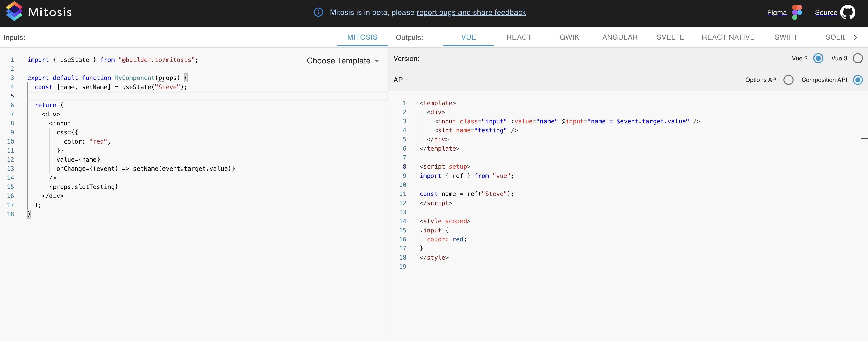Open the Choose Template dropdown
Image resolution: width=868 pixels, height=341 pixels.
point(342,61)
